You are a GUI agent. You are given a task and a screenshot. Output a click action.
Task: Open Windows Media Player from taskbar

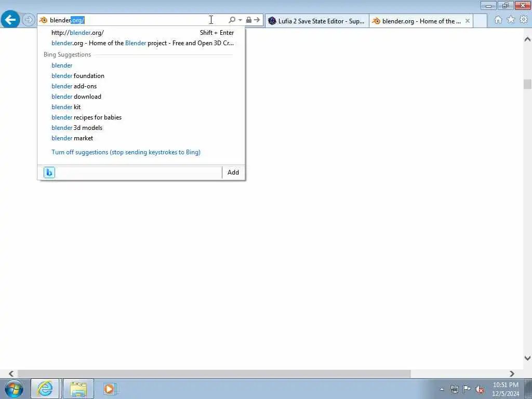(x=110, y=389)
